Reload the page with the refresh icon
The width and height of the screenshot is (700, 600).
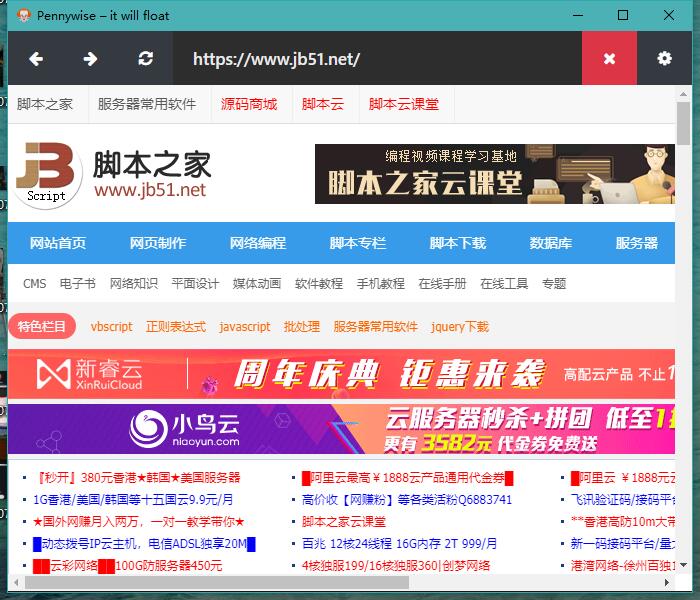click(x=146, y=58)
